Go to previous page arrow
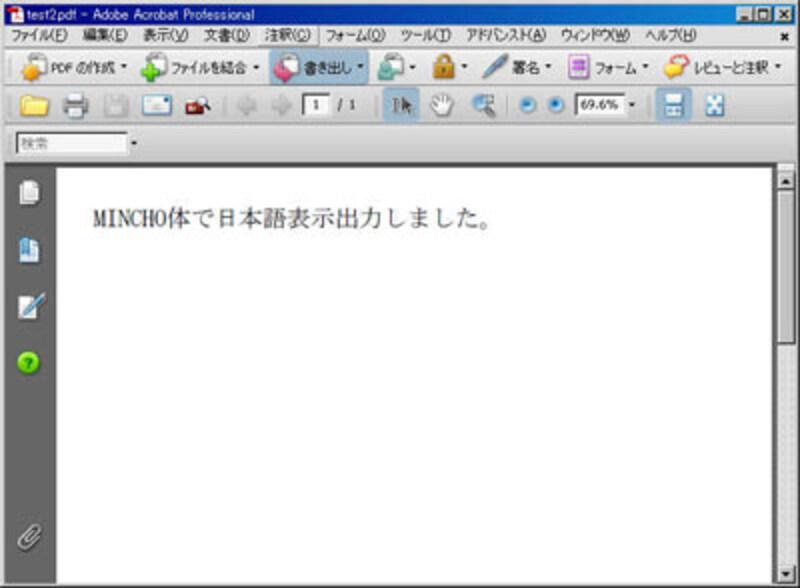 (247, 106)
